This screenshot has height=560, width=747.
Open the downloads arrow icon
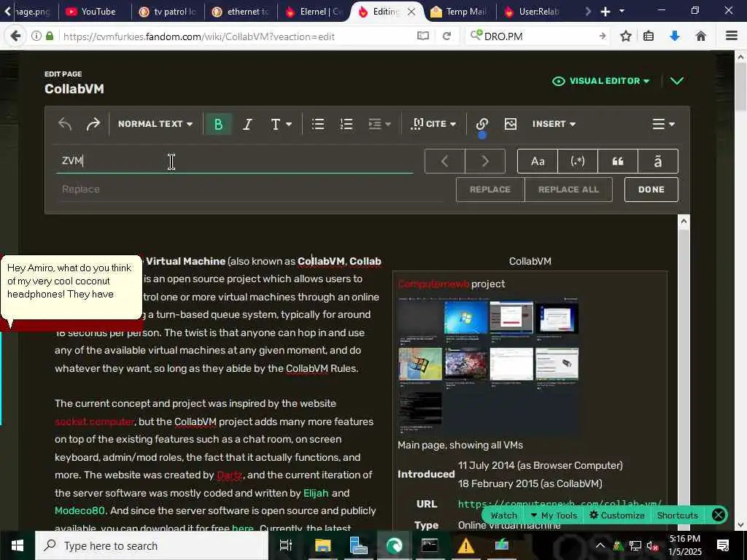pos(675,36)
